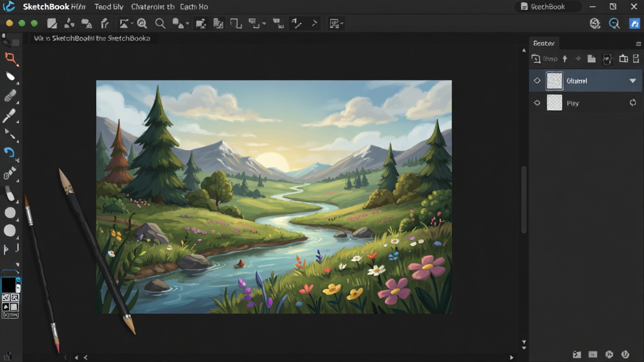Image resolution: width=644 pixels, height=362 pixels.
Task: Open the magnifying glass search tool in toolbar
Action: (x=160, y=23)
